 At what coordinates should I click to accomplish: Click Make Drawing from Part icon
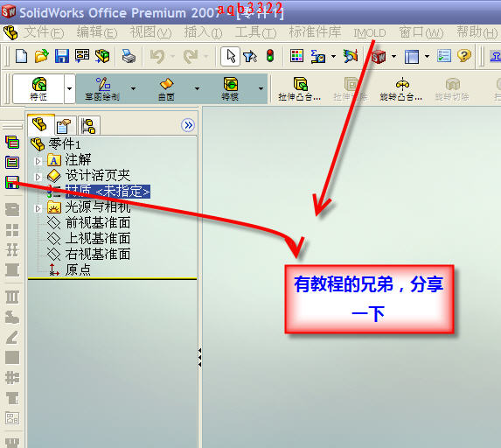coord(82,56)
